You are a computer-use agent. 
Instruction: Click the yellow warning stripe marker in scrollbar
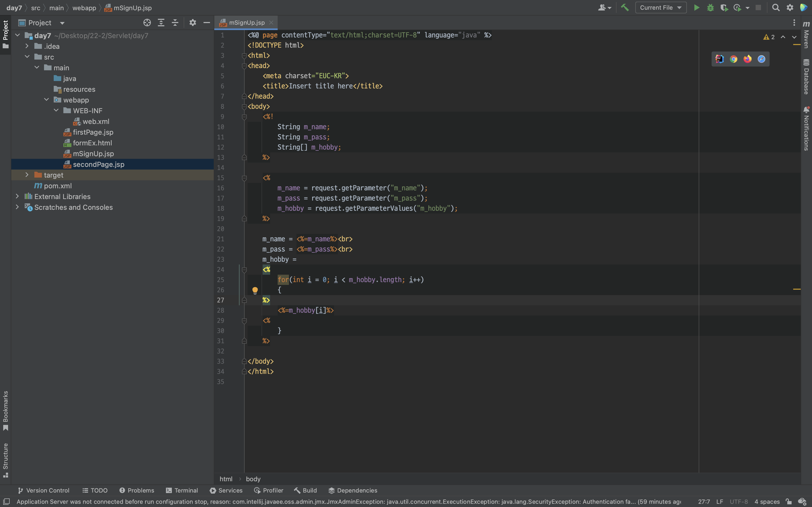click(797, 289)
